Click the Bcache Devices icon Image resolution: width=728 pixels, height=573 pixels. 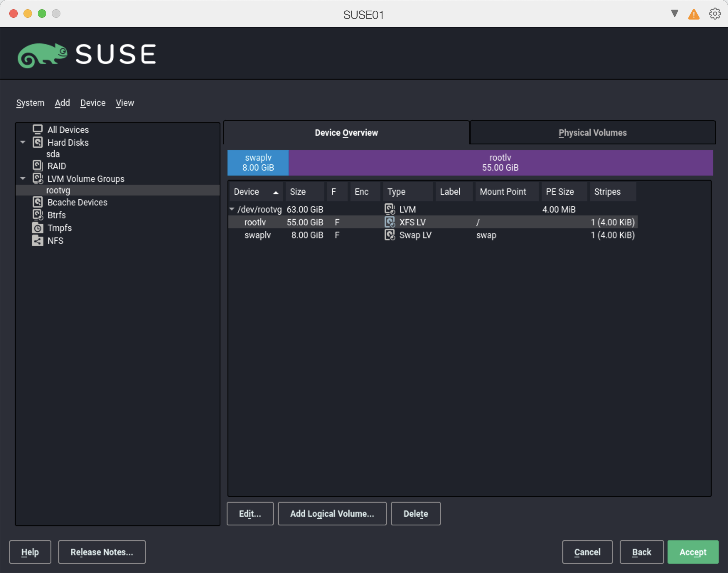click(x=37, y=202)
